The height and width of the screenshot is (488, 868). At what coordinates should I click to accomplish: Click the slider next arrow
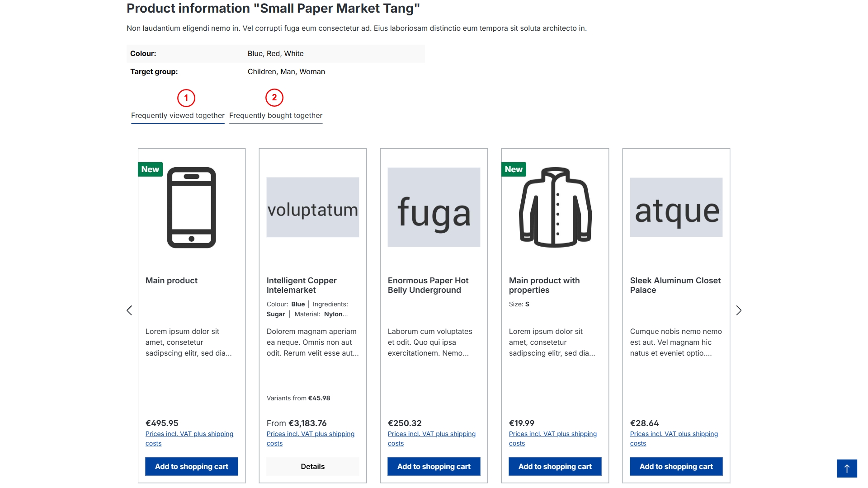pos(739,310)
